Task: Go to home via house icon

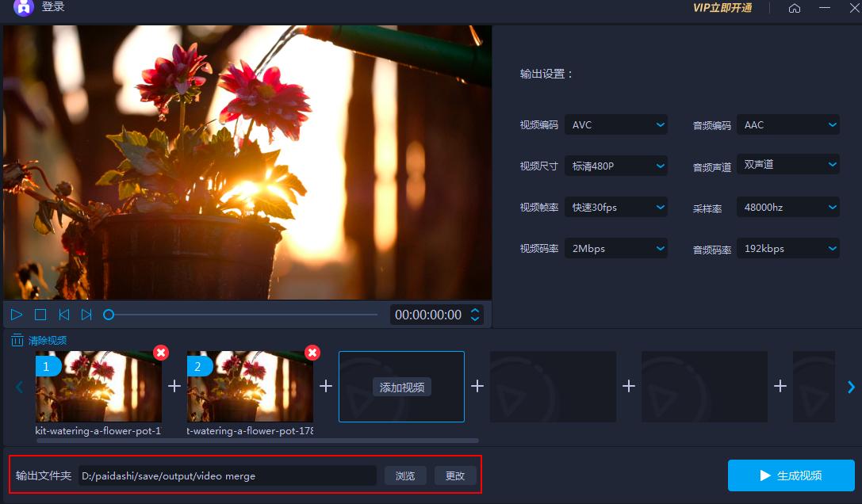Action: point(795,8)
